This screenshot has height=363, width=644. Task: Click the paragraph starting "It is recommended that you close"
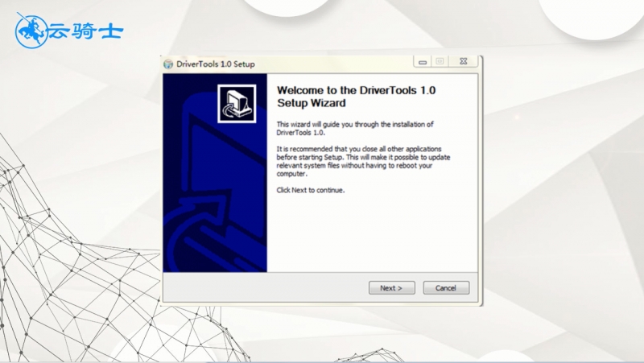(363, 162)
